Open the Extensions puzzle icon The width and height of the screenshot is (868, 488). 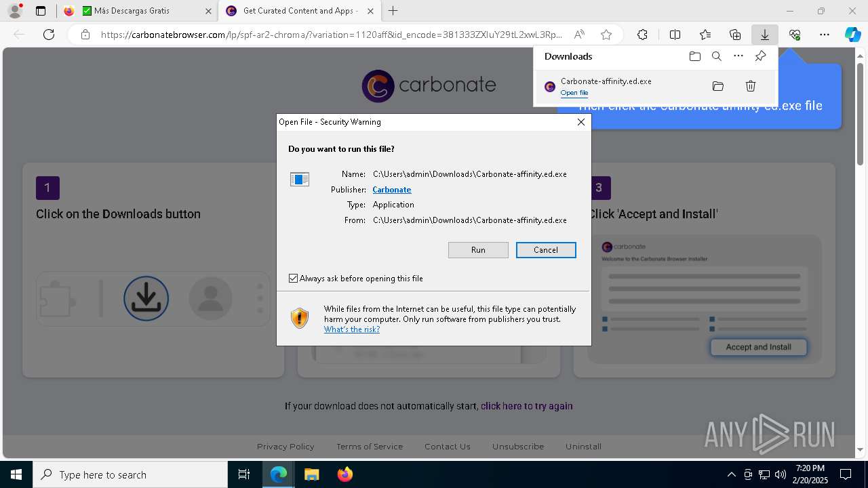point(642,35)
